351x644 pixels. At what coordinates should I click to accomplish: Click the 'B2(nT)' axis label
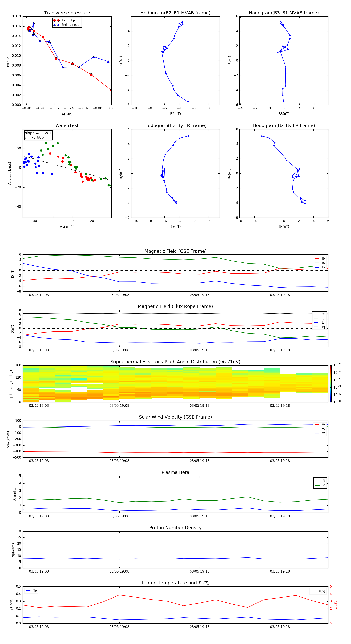[x=175, y=114]
